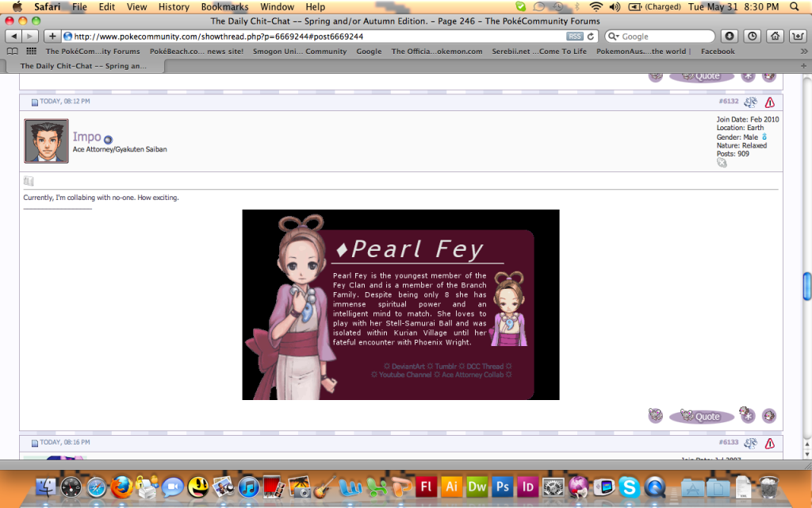Viewport: 812px width, 508px height.
Task: Open Photoshop from the Dock
Action: pos(502,487)
